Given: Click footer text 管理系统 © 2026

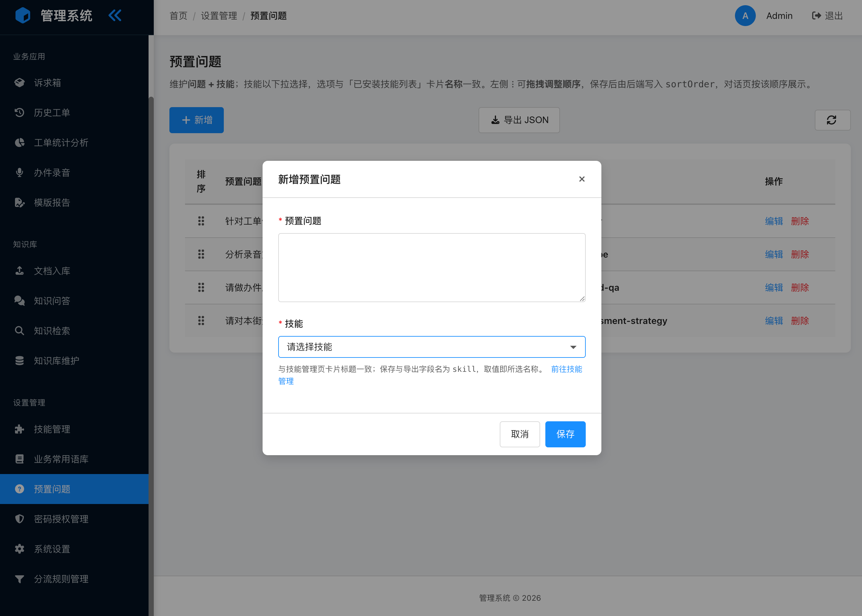Looking at the screenshot, I should tap(510, 598).
